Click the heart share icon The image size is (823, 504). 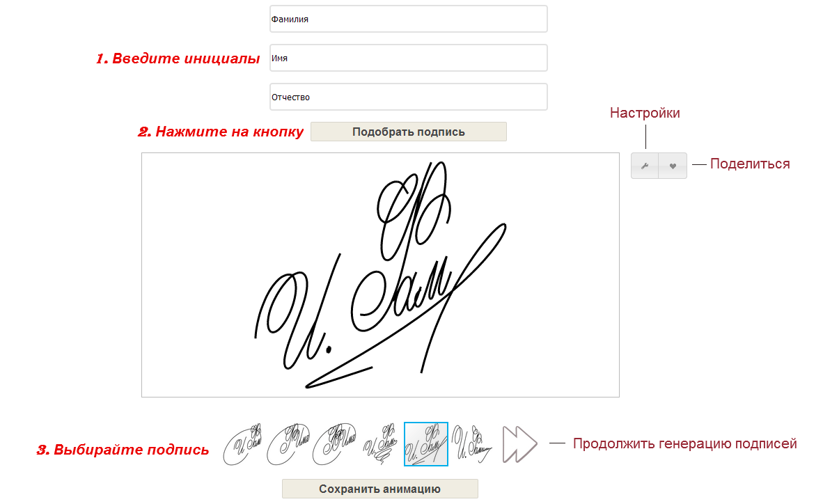tap(673, 166)
